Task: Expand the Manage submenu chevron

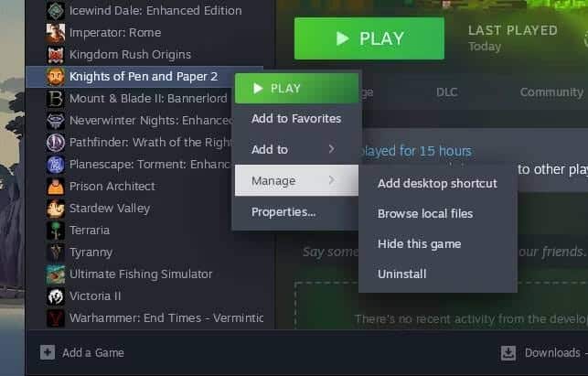Action: [331, 180]
